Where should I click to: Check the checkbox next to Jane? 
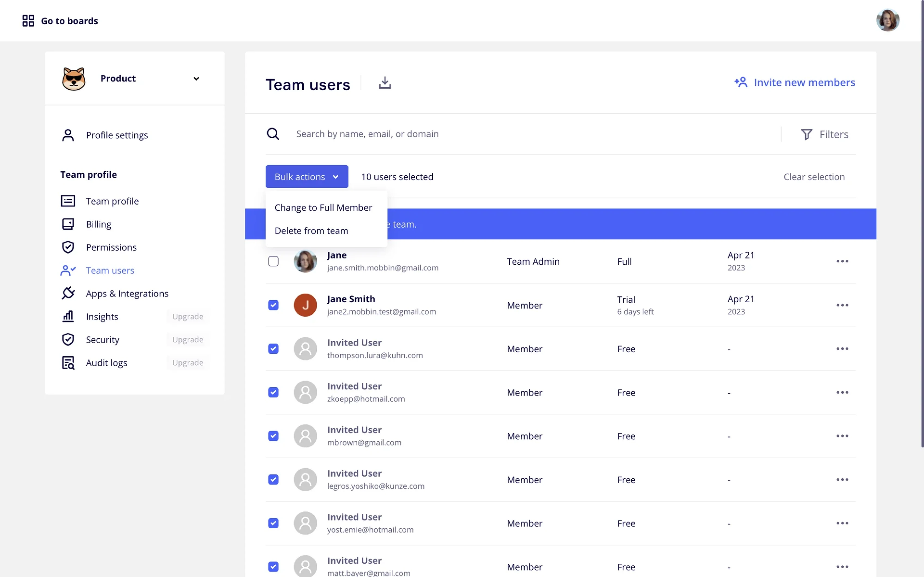[273, 261]
